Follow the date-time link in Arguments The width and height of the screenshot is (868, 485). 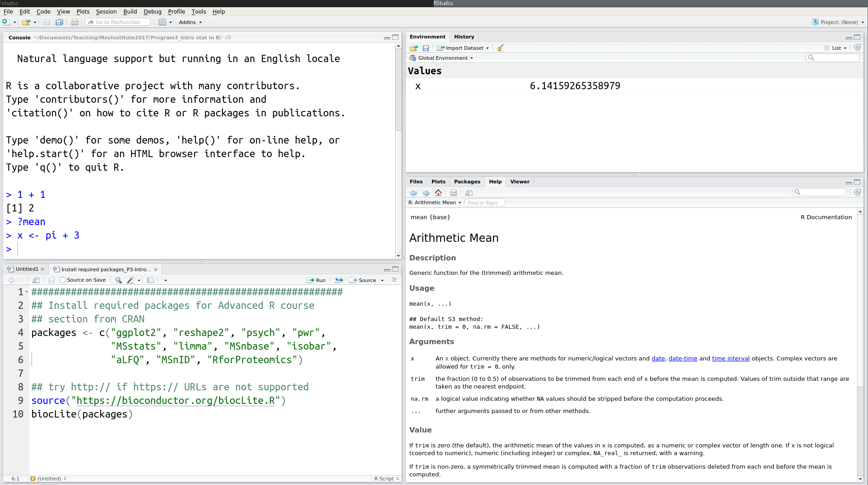pyautogui.click(x=683, y=358)
